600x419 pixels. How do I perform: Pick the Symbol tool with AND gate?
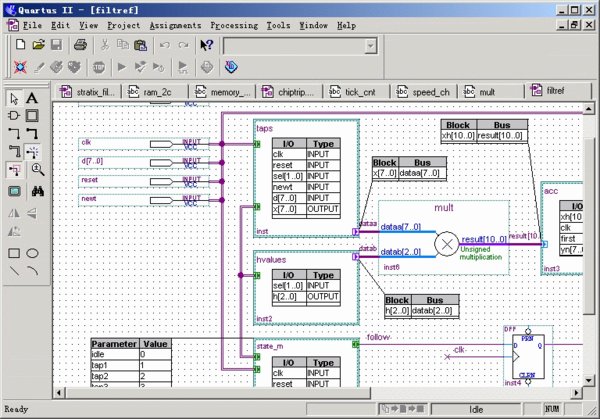[14, 116]
